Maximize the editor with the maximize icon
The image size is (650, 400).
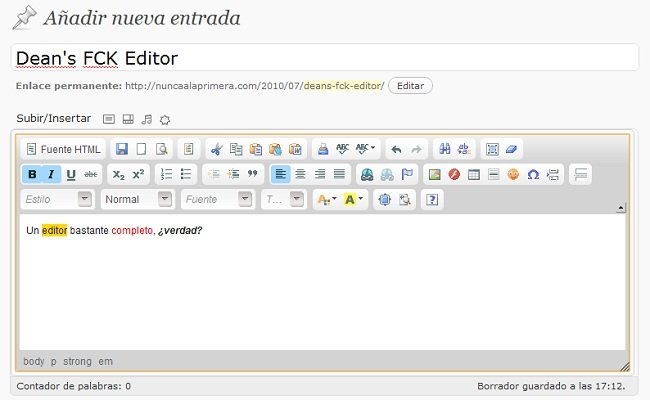(x=385, y=200)
